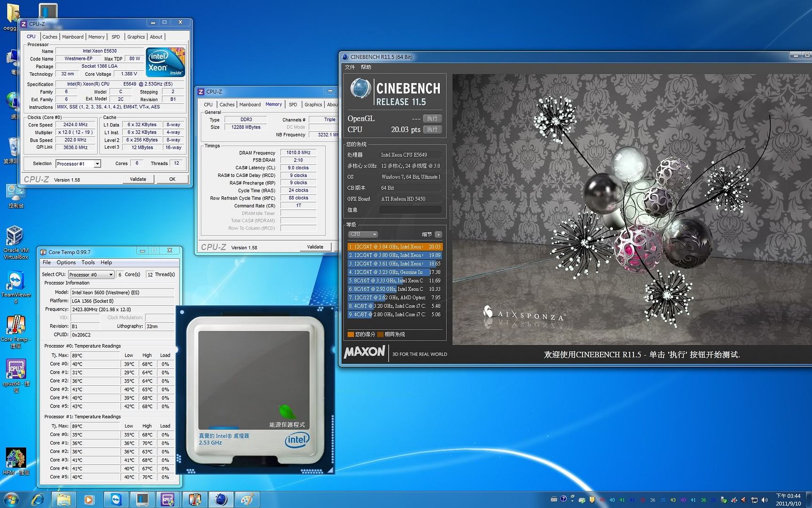This screenshot has width=812, height=508.
Task: Select ranking row 2 scoring 19.89
Action: pyautogui.click(x=395, y=255)
